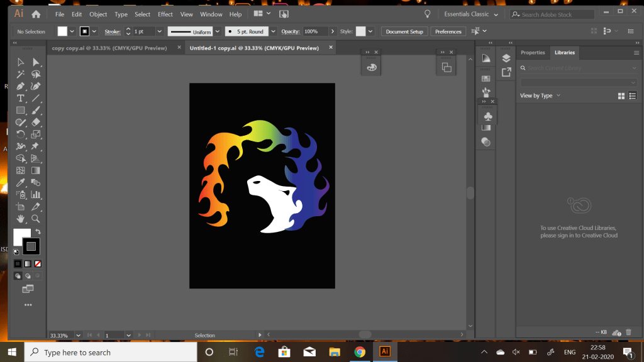Switch library to list view
Image resolution: width=644 pixels, height=362 pixels.
click(633, 96)
